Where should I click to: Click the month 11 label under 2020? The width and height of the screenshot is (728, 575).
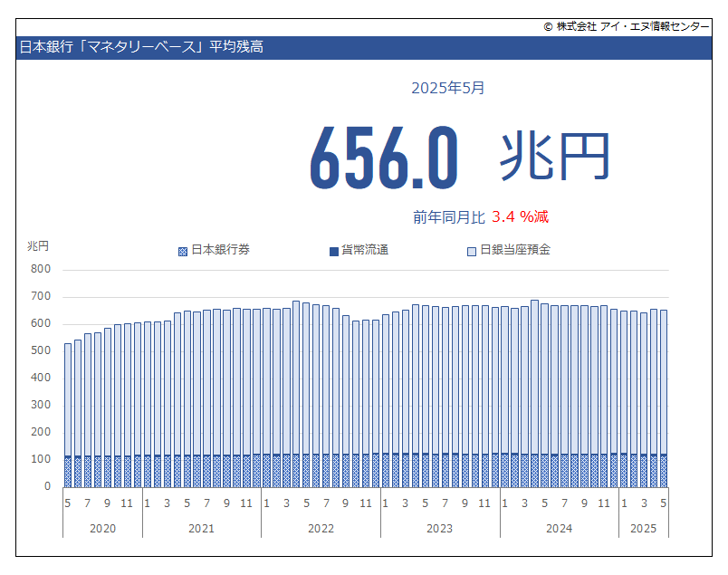127,503
